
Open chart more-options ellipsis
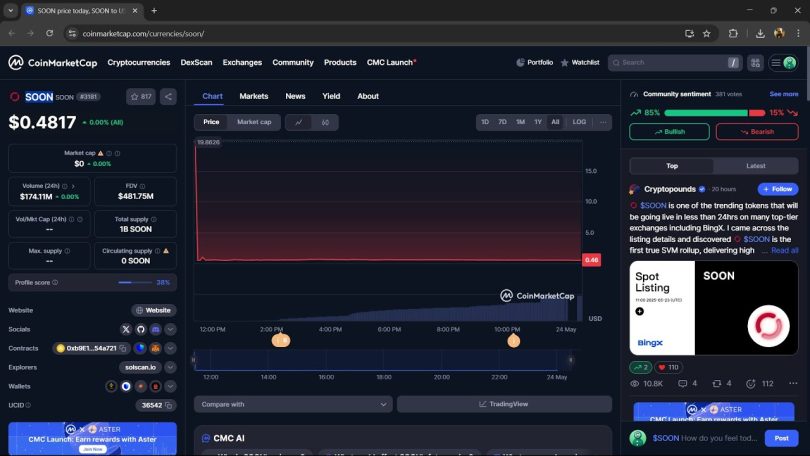point(603,122)
